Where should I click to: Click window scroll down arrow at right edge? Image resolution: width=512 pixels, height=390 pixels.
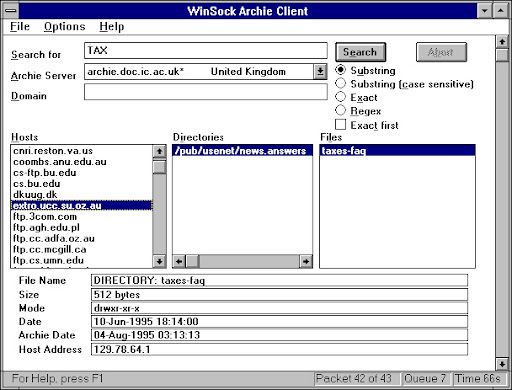502,364
